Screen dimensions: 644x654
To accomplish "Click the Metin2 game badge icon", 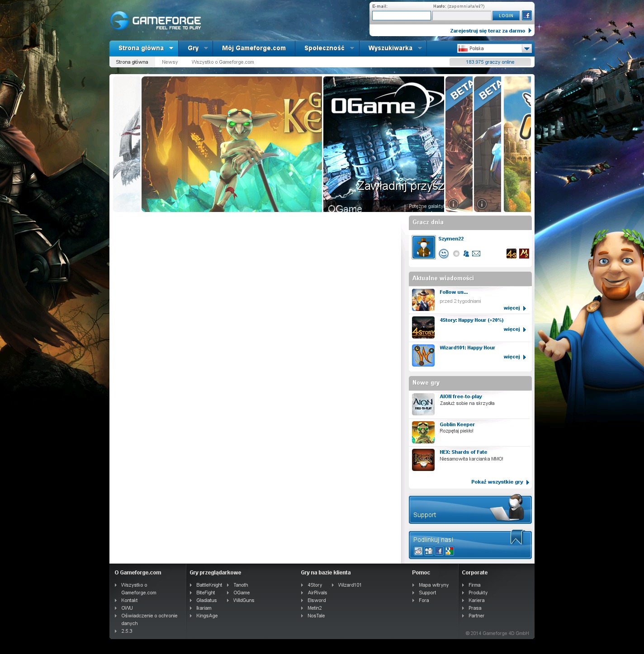I will pyautogui.click(x=524, y=254).
